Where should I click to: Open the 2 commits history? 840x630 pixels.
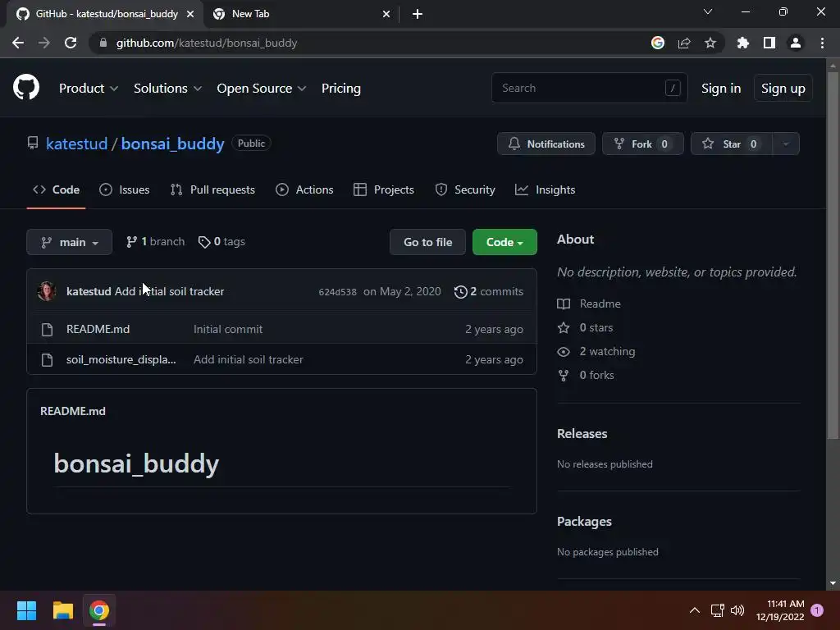tap(489, 291)
